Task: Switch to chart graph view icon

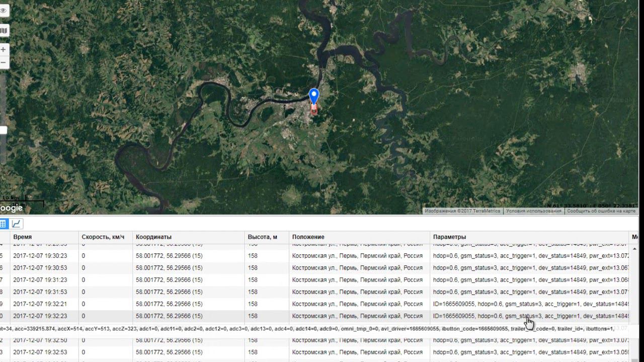Action: pos(16,224)
